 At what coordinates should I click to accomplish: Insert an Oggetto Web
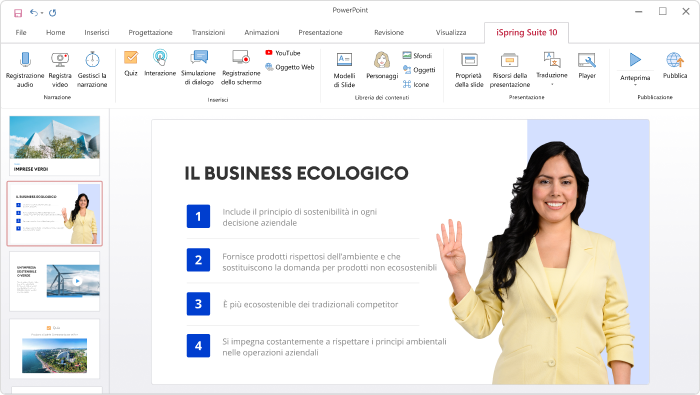[x=290, y=67]
